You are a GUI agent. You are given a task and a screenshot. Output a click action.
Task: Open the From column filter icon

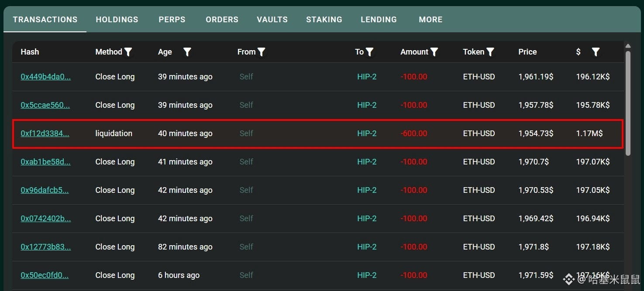pyautogui.click(x=261, y=52)
